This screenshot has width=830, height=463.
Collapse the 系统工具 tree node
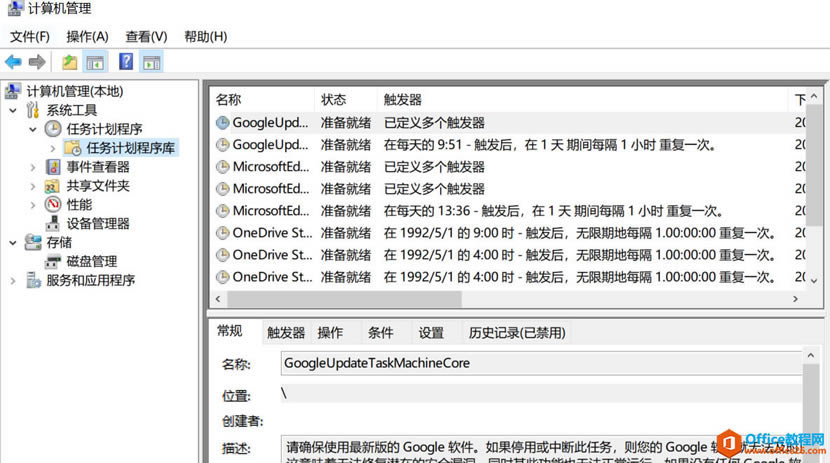coord(13,111)
